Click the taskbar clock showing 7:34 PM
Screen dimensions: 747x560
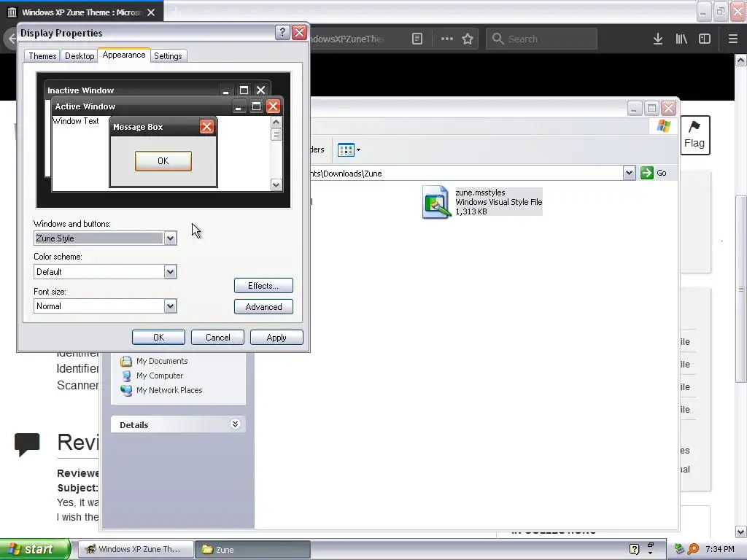[720, 550]
